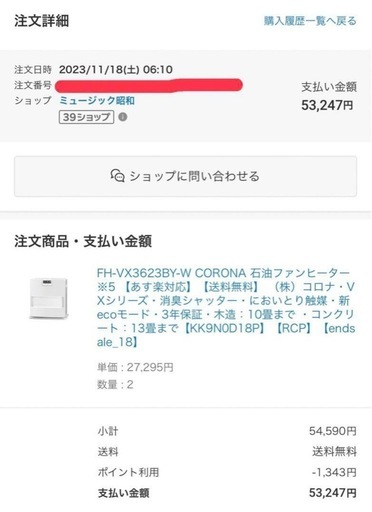Click the 注文商品・支払い金額 section heading
This screenshot has width=372, height=512.
pyautogui.click(x=83, y=241)
